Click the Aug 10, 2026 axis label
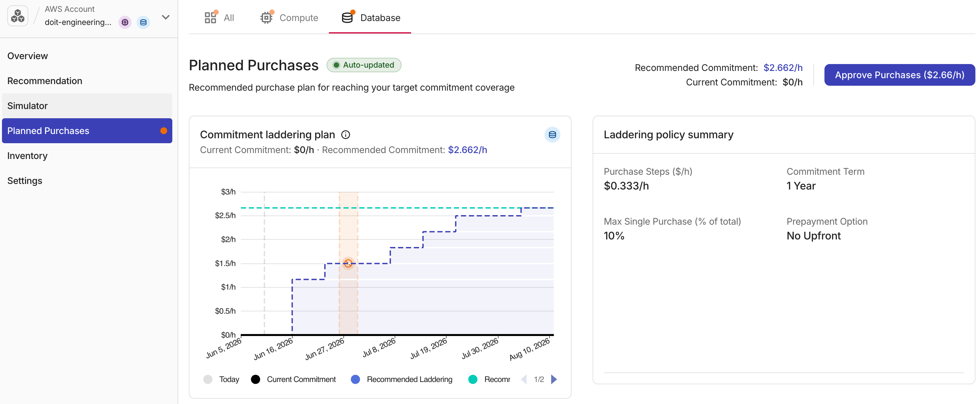 coord(529,349)
